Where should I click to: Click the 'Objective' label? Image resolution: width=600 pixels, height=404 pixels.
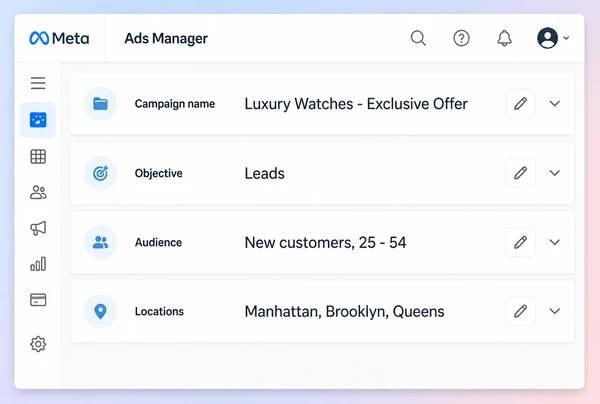[x=158, y=173]
